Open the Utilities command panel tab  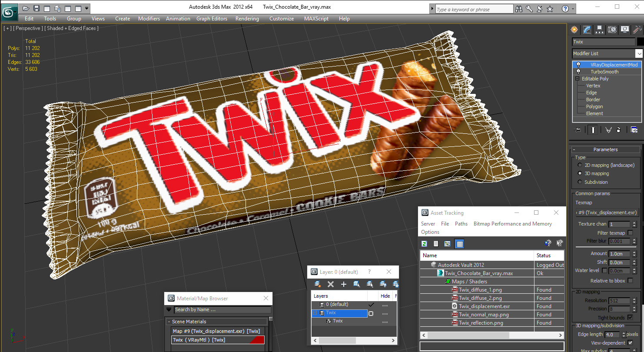tap(637, 30)
